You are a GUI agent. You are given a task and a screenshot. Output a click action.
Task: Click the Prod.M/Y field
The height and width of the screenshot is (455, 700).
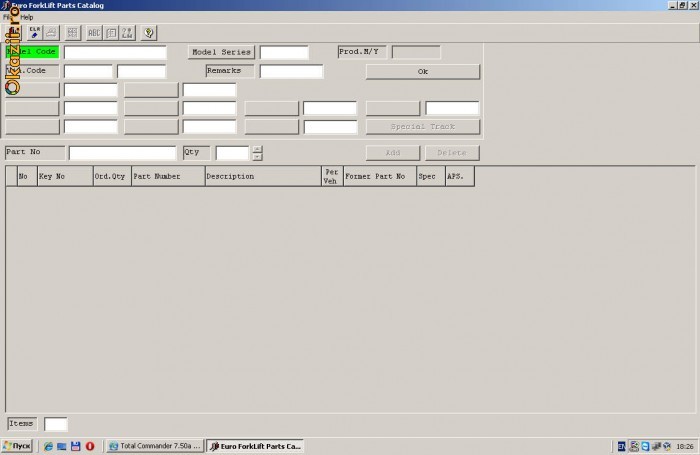416,52
